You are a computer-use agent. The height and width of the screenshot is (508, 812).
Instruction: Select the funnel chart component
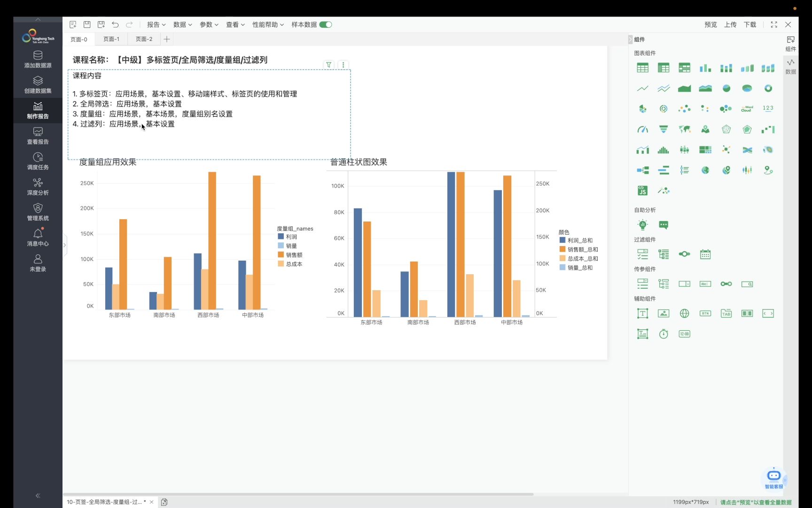pos(664,129)
